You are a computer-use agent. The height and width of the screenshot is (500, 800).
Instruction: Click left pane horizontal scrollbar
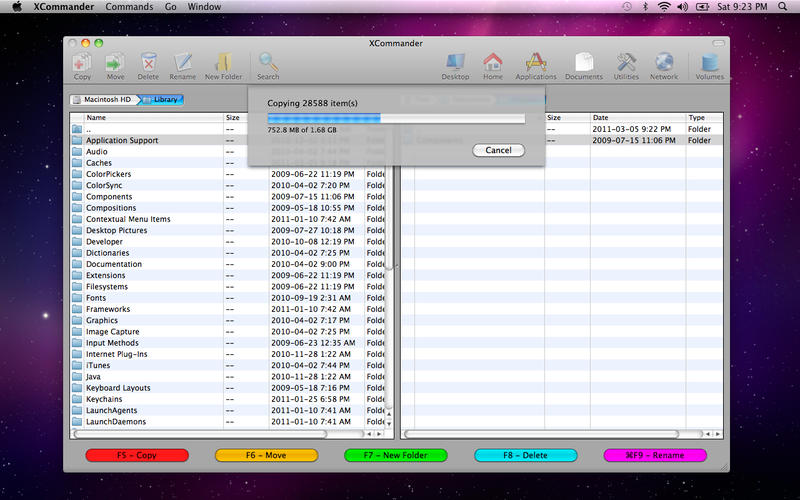click(x=200, y=434)
